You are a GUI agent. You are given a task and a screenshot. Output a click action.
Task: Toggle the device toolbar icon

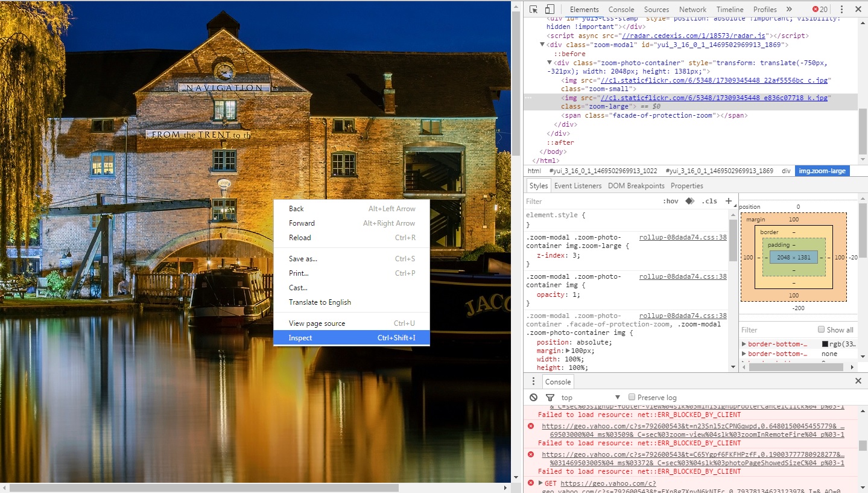(550, 9)
